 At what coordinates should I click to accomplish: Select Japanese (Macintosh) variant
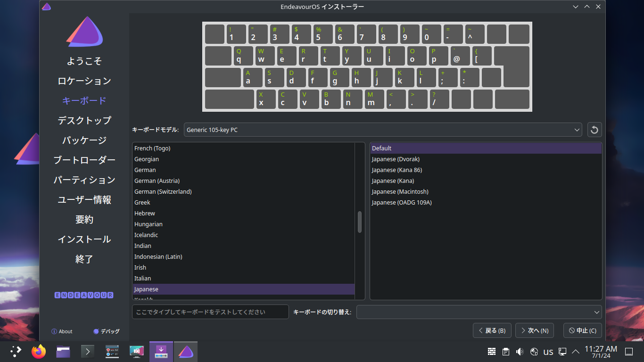[486, 192]
